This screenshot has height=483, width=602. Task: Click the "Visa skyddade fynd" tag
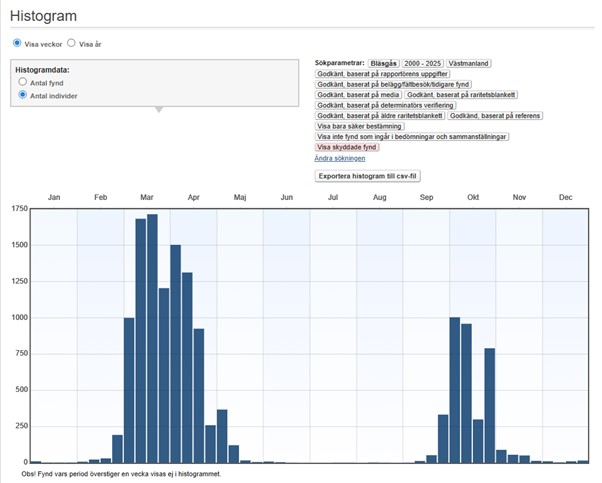347,147
